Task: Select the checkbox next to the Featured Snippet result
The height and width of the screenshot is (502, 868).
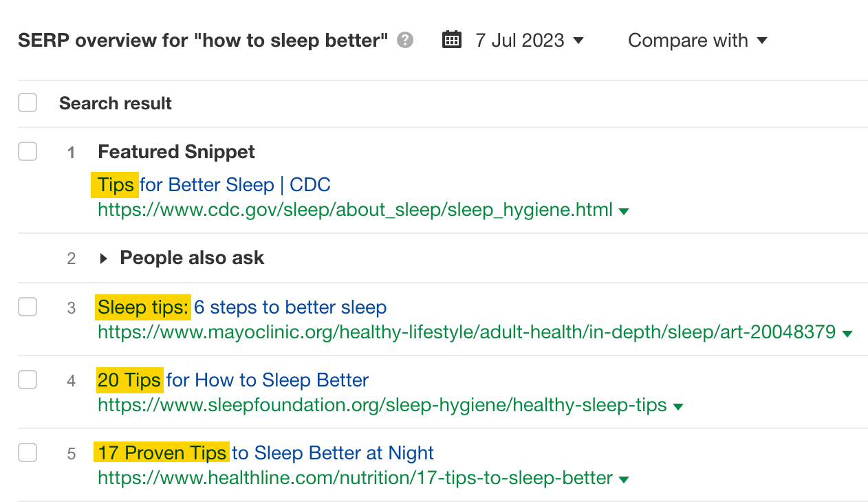Action: [27, 151]
